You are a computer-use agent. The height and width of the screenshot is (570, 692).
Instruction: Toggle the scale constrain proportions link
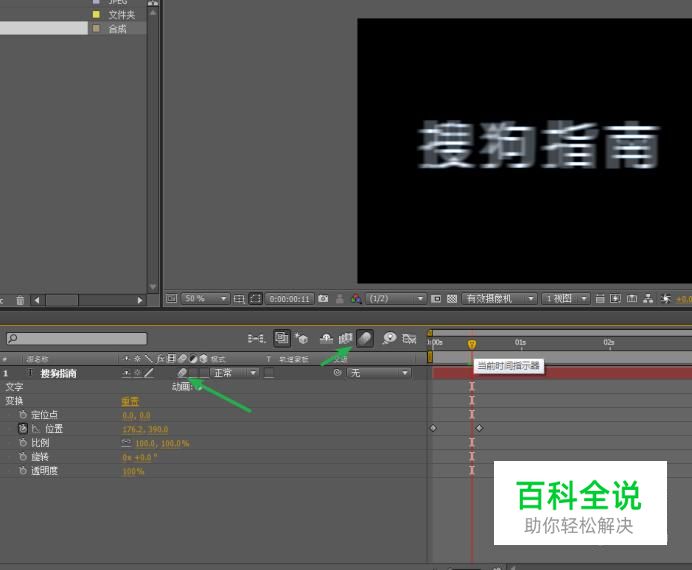126,442
